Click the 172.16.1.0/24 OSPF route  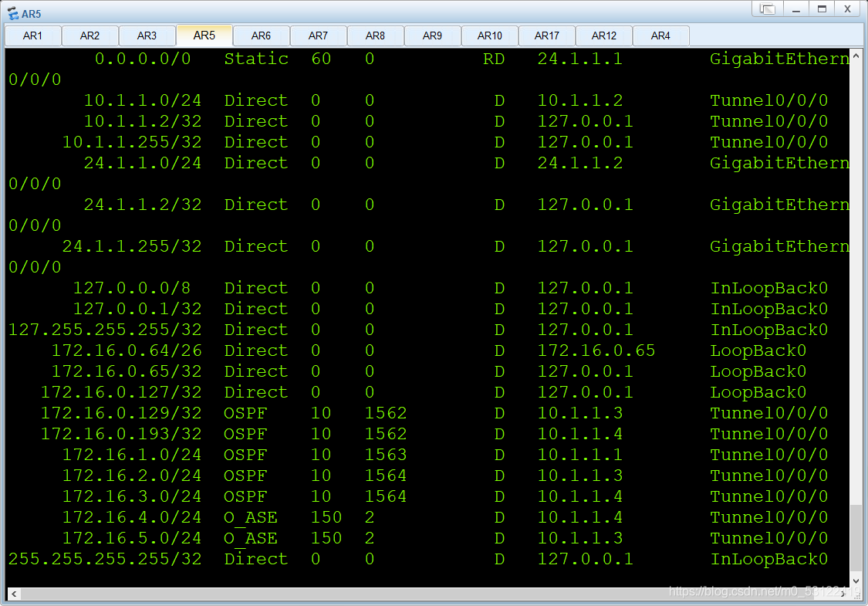point(132,455)
